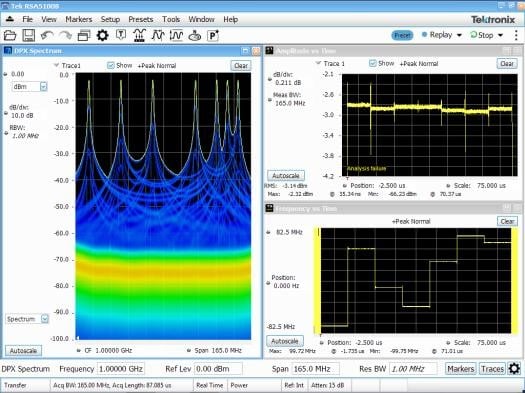This screenshot has width=525, height=393.
Task: Clear the Amplitude vs Time trace
Action: coord(507,64)
